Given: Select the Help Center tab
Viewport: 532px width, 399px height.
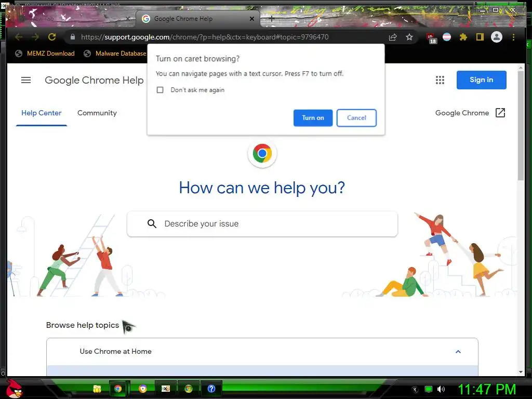Looking at the screenshot, I should pyautogui.click(x=42, y=113).
